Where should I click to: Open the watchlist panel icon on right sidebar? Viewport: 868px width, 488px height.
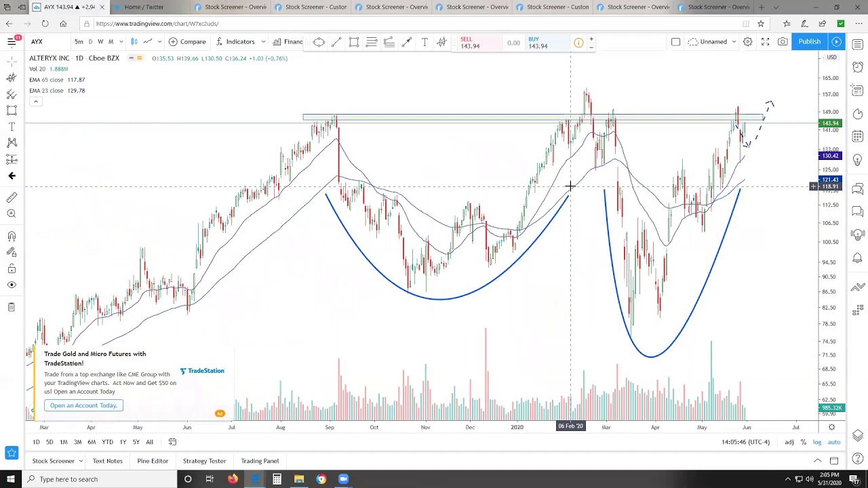pos(858,45)
